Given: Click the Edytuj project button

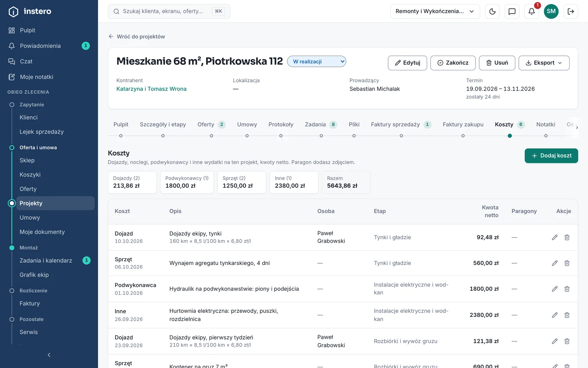Looking at the screenshot, I should tap(407, 63).
